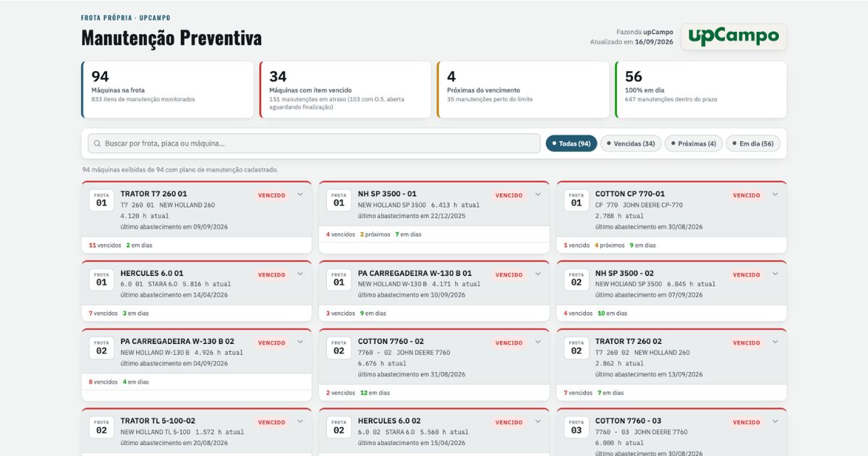The height and width of the screenshot is (456, 868).
Task: Open the 34 Máquinas com item vencido card
Action: click(345, 90)
